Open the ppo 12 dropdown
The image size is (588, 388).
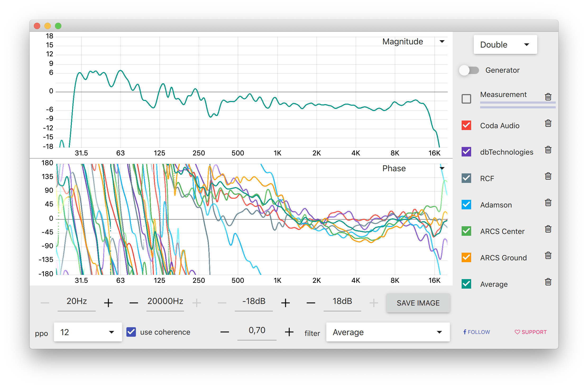tap(88, 332)
